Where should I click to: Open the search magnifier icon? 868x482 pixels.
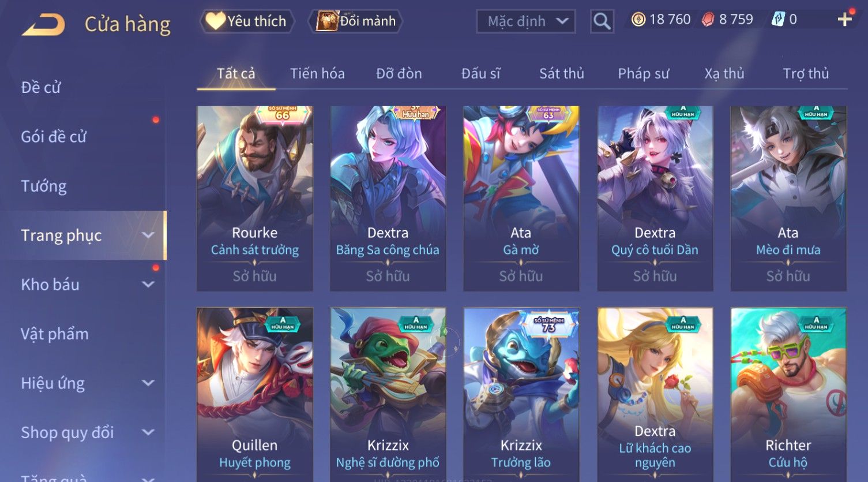pyautogui.click(x=602, y=21)
